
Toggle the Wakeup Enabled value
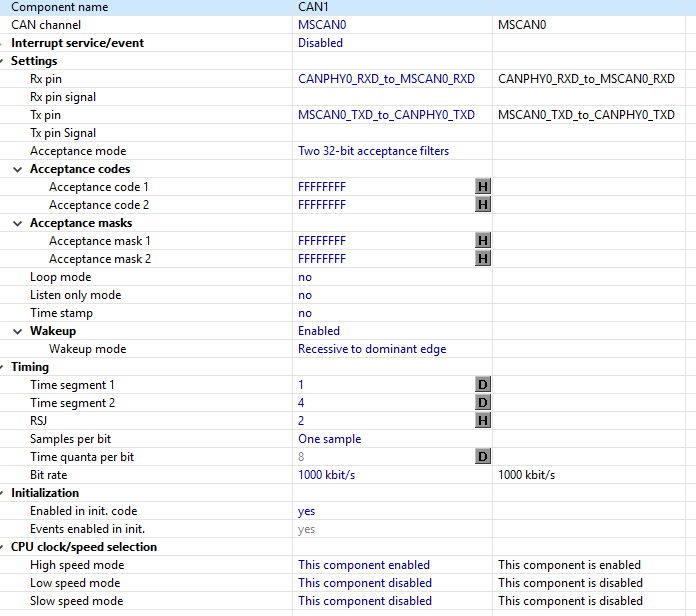(319, 331)
